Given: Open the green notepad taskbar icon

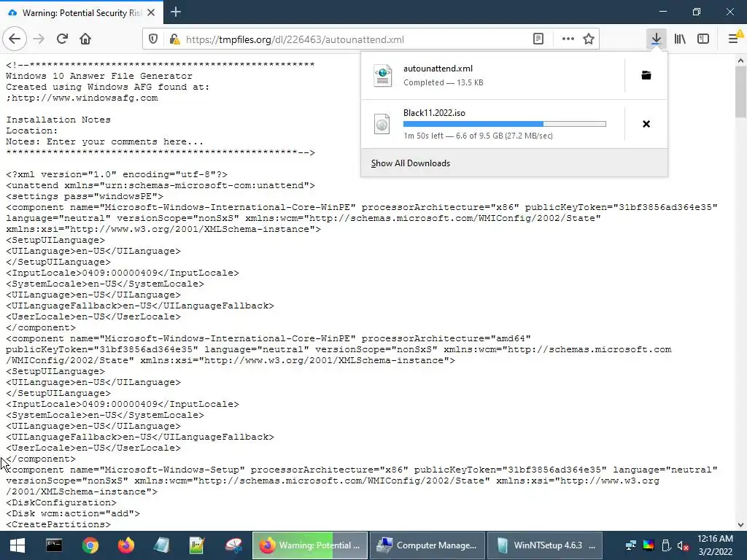Looking at the screenshot, I should (197, 545).
